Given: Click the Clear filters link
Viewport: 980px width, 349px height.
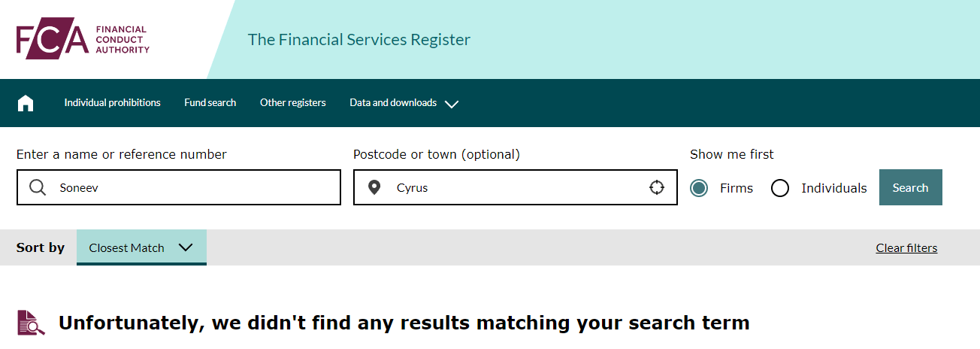Looking at the screenshot, I should [906, 248].
